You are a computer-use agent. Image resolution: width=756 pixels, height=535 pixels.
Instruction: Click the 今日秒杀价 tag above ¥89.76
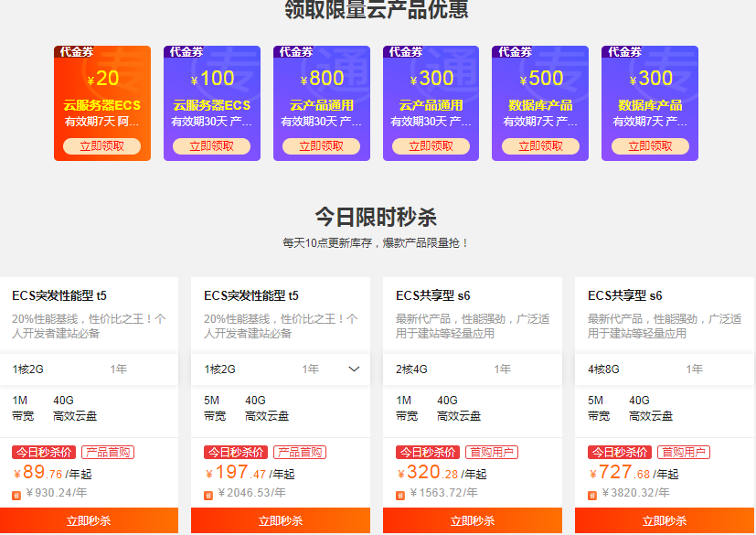coord(44,452)
